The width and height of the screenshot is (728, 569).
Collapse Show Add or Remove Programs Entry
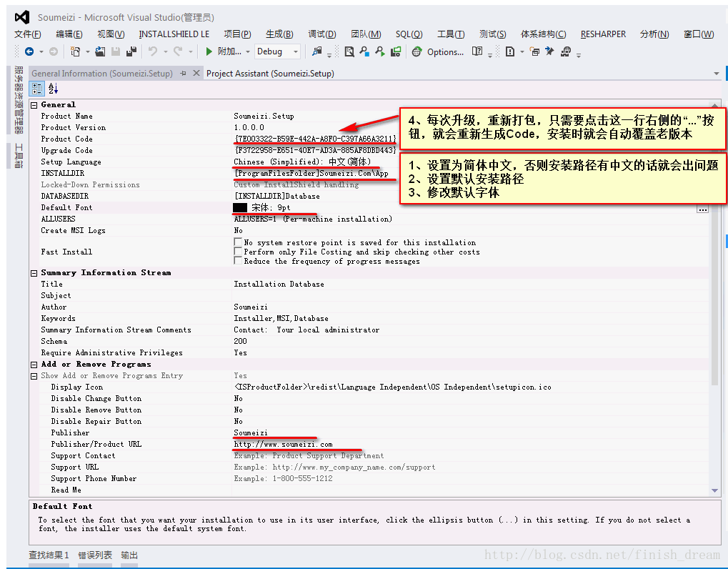tap(34, 376)
